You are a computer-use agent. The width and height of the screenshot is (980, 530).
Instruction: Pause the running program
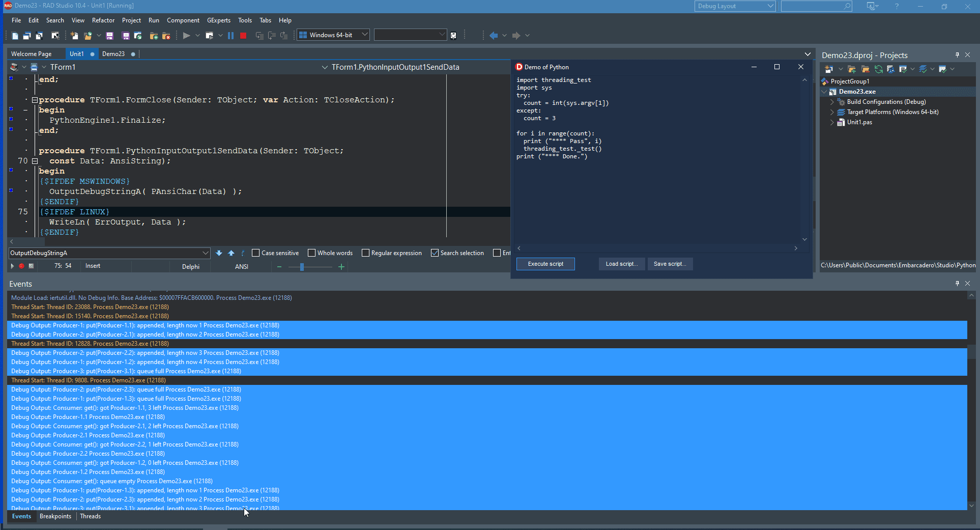coord(230,36)
